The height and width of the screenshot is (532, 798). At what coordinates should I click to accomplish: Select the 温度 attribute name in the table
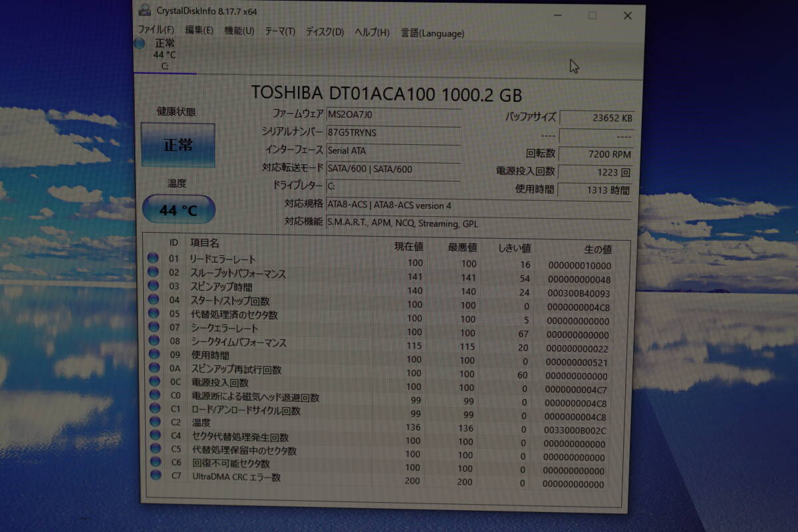pos(201,423)
